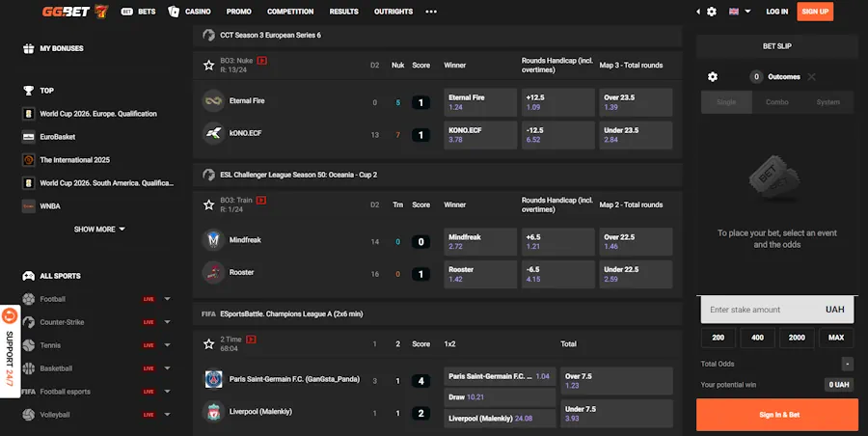Open the Bets menu
868x436 pixels.
tap(138, 12)
